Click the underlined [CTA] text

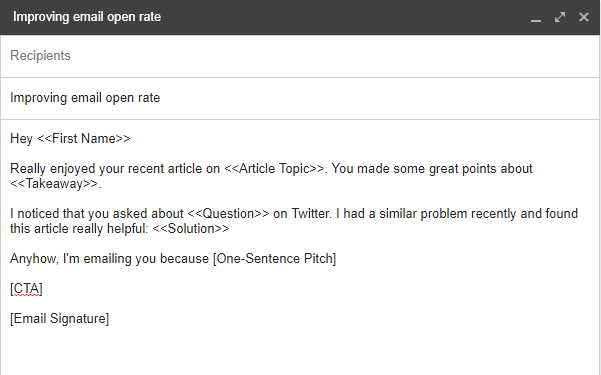26,289
